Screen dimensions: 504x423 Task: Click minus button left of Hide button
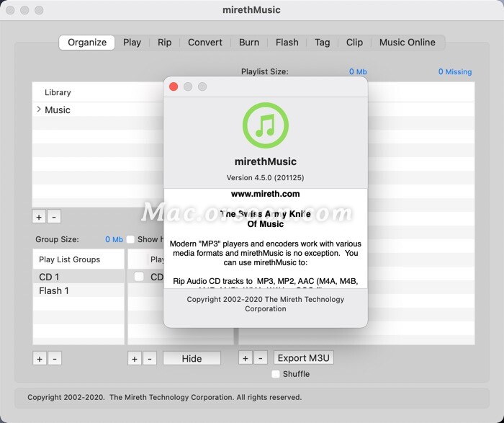tap(149, 358)
